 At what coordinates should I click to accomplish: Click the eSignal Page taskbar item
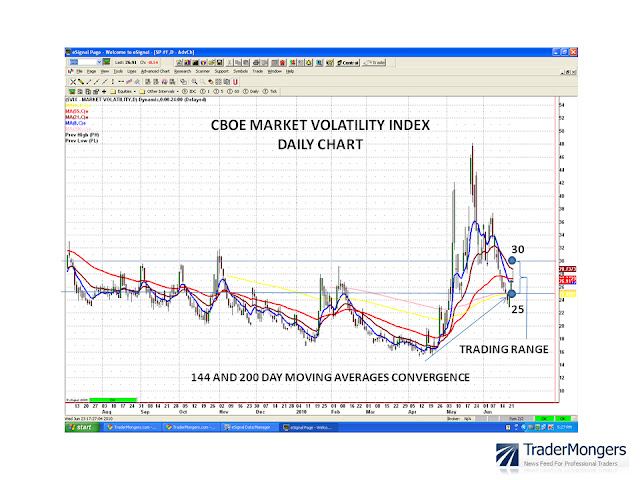pos(309,427)
